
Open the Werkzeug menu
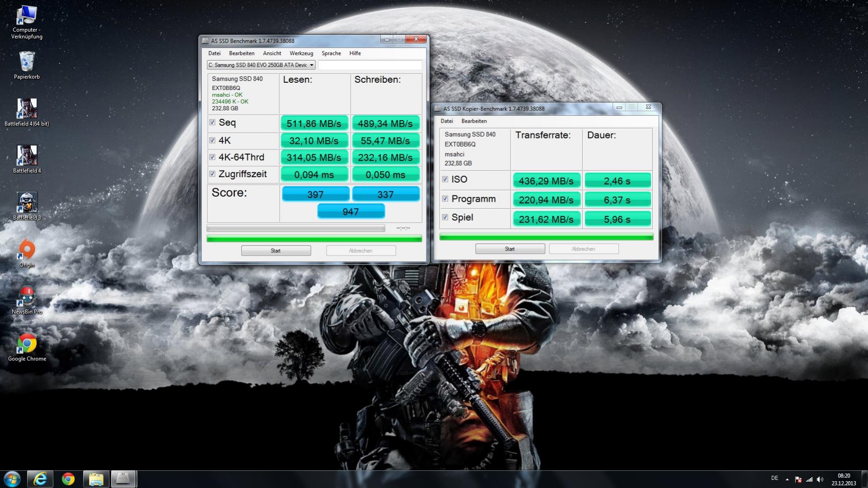(x=301, y=53)
